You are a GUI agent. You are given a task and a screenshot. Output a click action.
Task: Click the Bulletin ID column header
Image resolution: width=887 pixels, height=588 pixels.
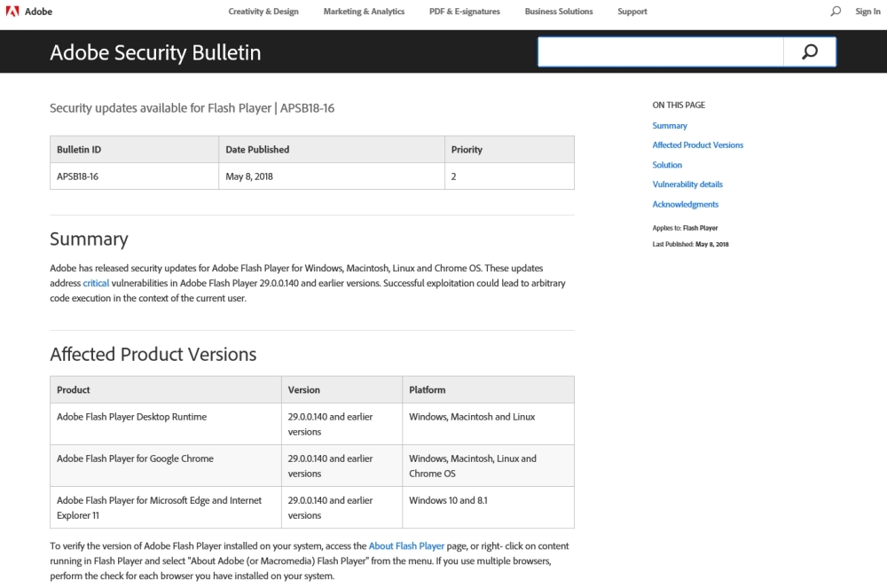pyautogui.click(x=134, y=149)
